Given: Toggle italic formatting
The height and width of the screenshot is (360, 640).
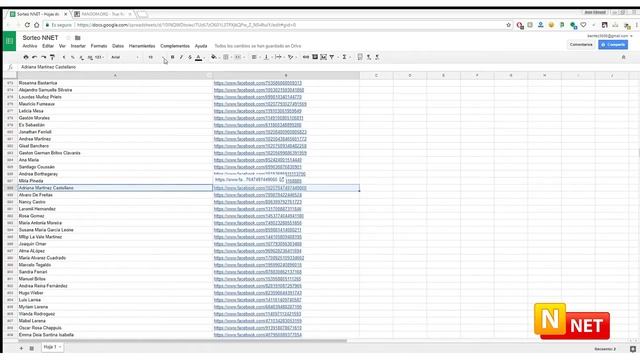Looking at the screenshot, I should click(181, 57).
